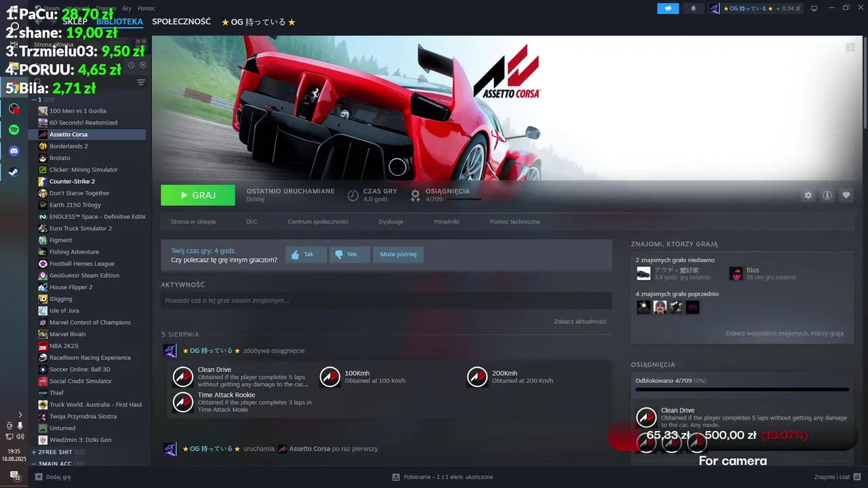Open the 100Kmh achievement icon
This screenshot has height=488, width=868.
click(330, 377)
